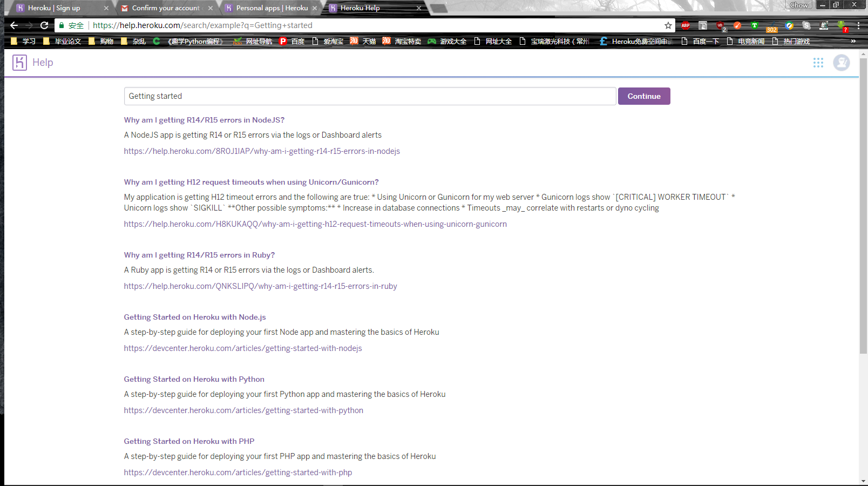
Task: Click the Heroku Help logo
Action: tap(19, 63)
